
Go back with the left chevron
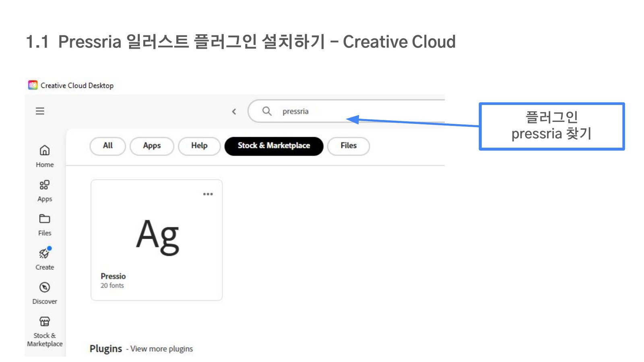pyautogui.click(x=234, y=111)
